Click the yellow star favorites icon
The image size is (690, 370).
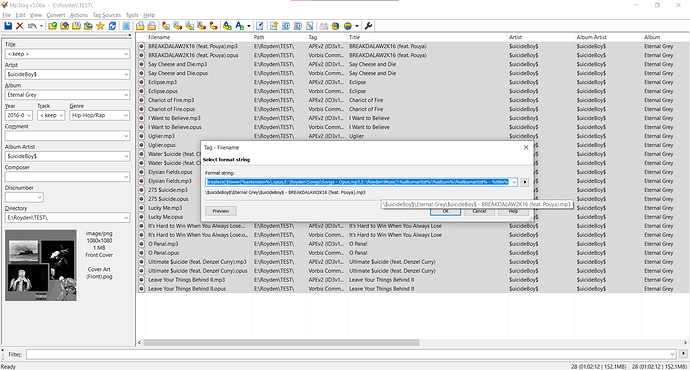pos(100,26)
